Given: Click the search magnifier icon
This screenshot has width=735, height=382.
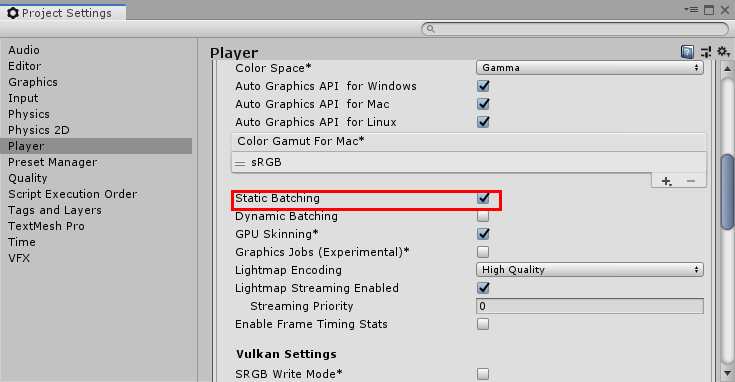Looking at the screenshot, I should click(431, 29).
